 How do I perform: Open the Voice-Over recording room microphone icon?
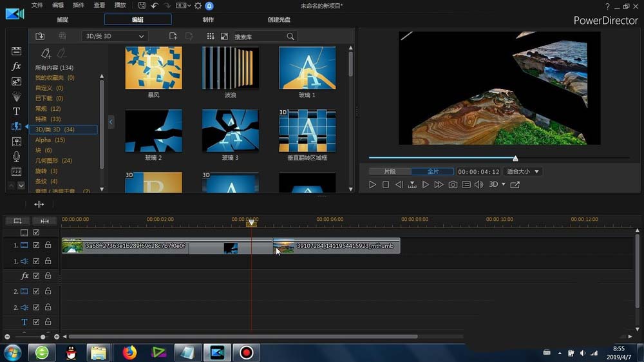[x=17, y=157]
